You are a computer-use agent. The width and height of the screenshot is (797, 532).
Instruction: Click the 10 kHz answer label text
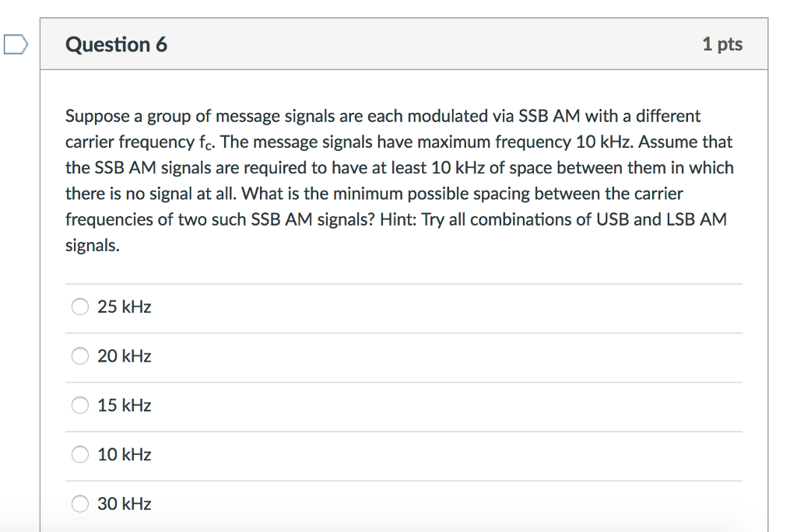[x=124, y=454]
